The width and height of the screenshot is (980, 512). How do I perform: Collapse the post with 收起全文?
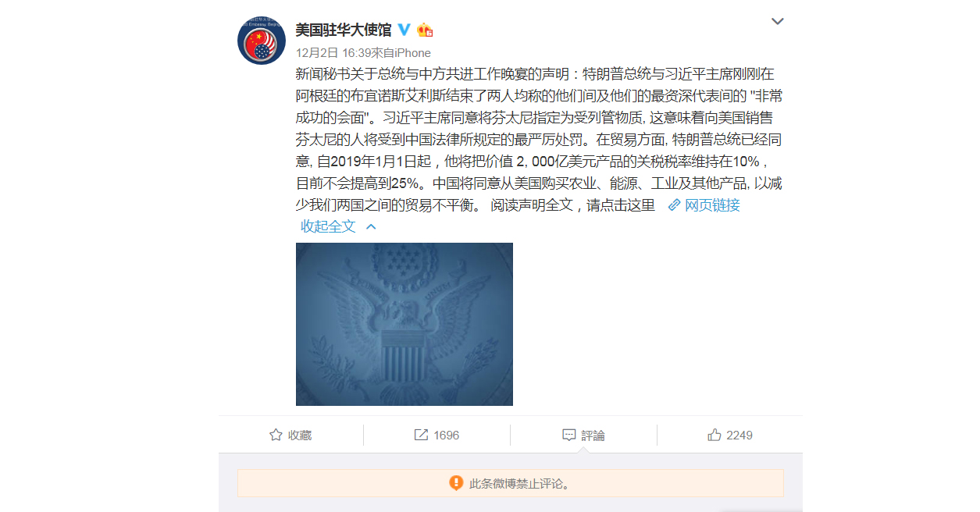click(328, 226)
